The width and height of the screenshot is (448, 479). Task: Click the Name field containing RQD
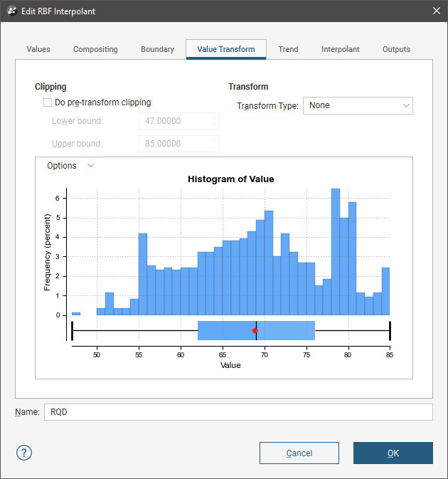(238, 412)
